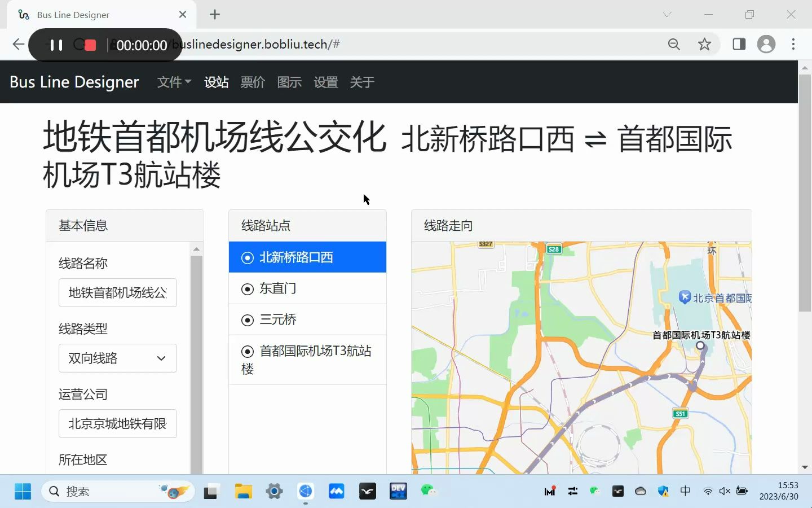The width and height of the screenshot is (812, 508).
Task: Click the taskbar 搜索 search box
Action: tap(118, 491)
